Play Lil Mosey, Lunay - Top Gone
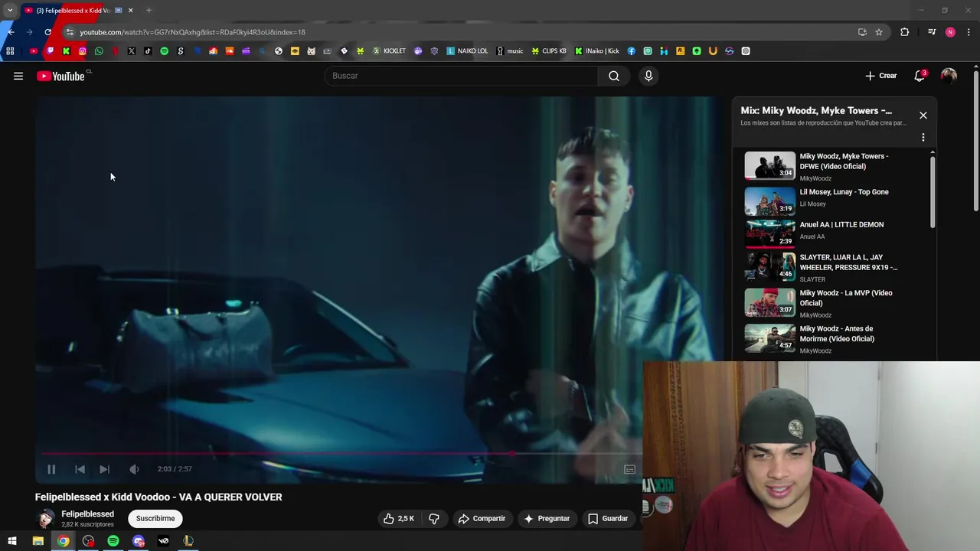This screenshot has width=980, height=551. coord(835,201)
